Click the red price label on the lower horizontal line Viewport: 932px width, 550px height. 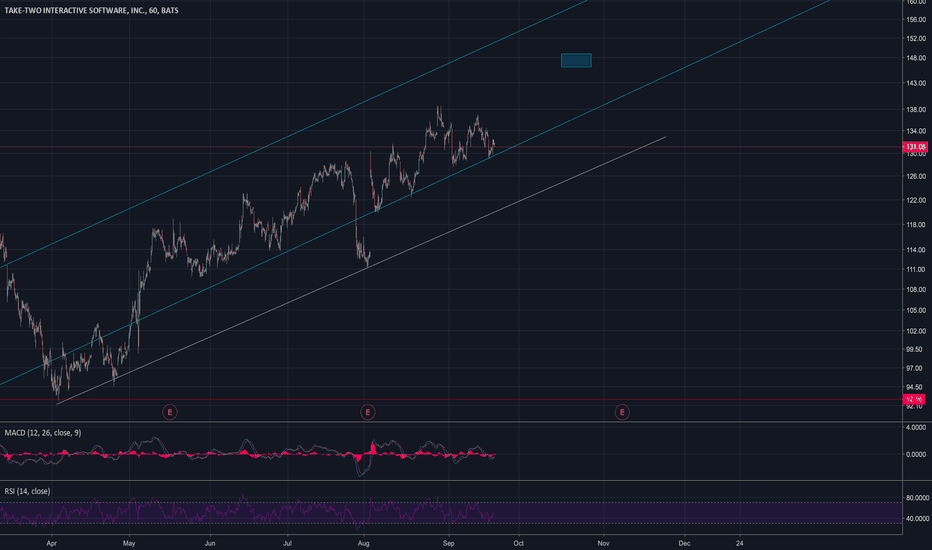point(914,399)
